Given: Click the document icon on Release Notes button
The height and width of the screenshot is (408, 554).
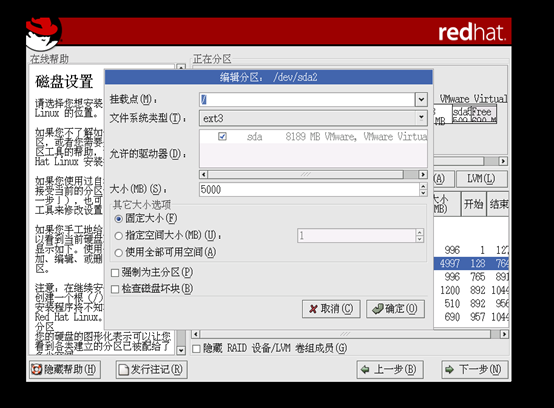Looking at the screenshot, I should [x=123, y=369].
